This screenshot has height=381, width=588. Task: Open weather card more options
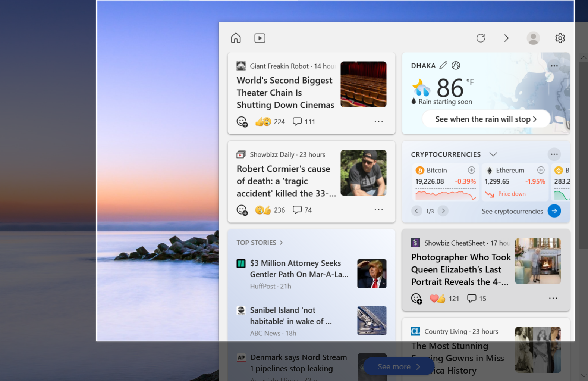pyautogui.click(x=554, y=66)
